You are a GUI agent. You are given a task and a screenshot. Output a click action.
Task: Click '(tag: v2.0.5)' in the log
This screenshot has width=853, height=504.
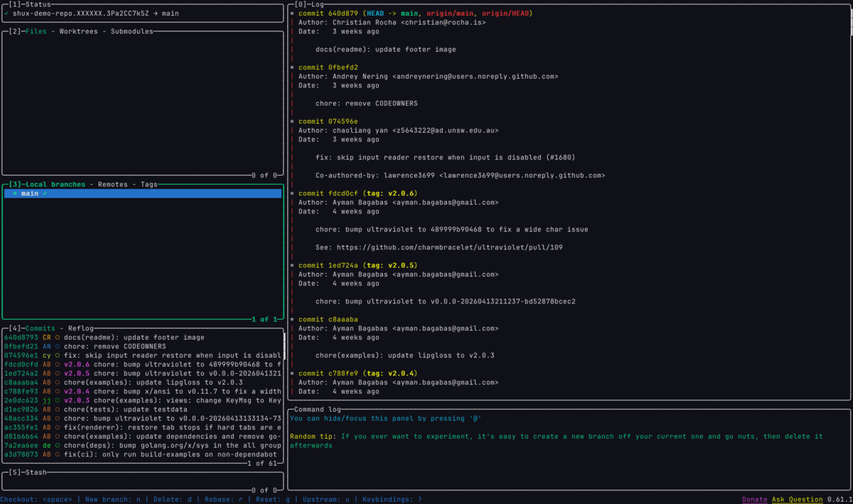390,265
